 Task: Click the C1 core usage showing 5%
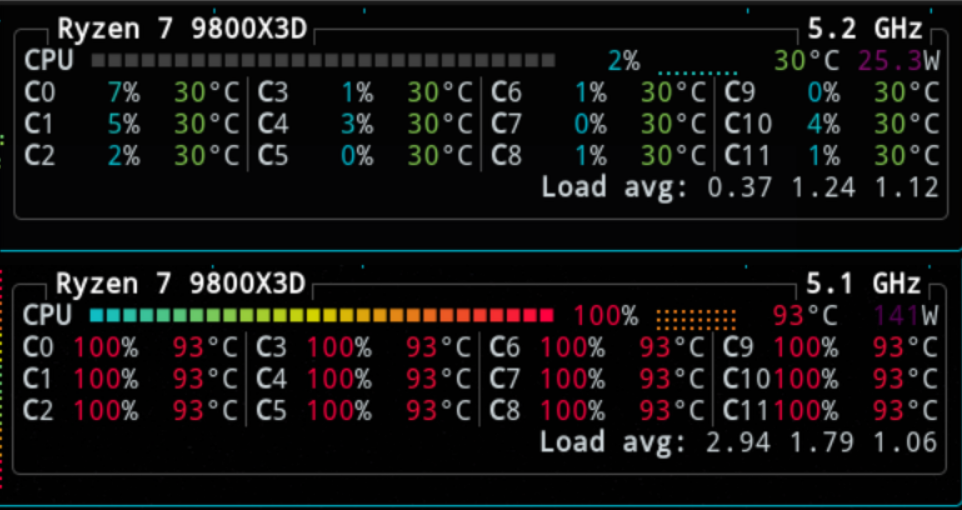pos(125,125)
